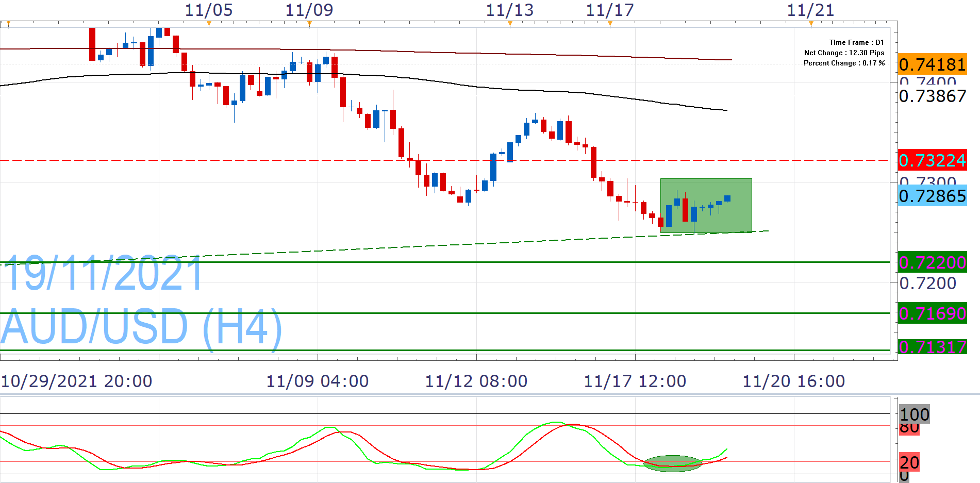Click the 11/21 date label at top

tap(810, 10)
